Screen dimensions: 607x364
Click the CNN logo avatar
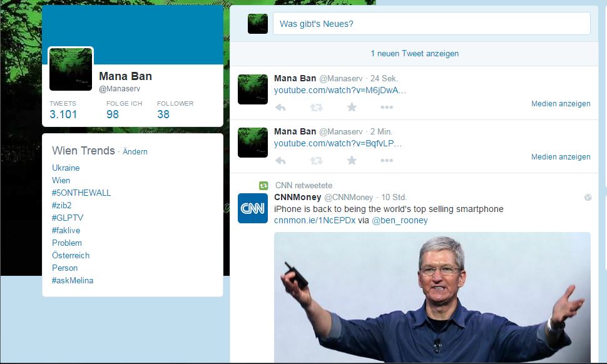pos(253,208)
